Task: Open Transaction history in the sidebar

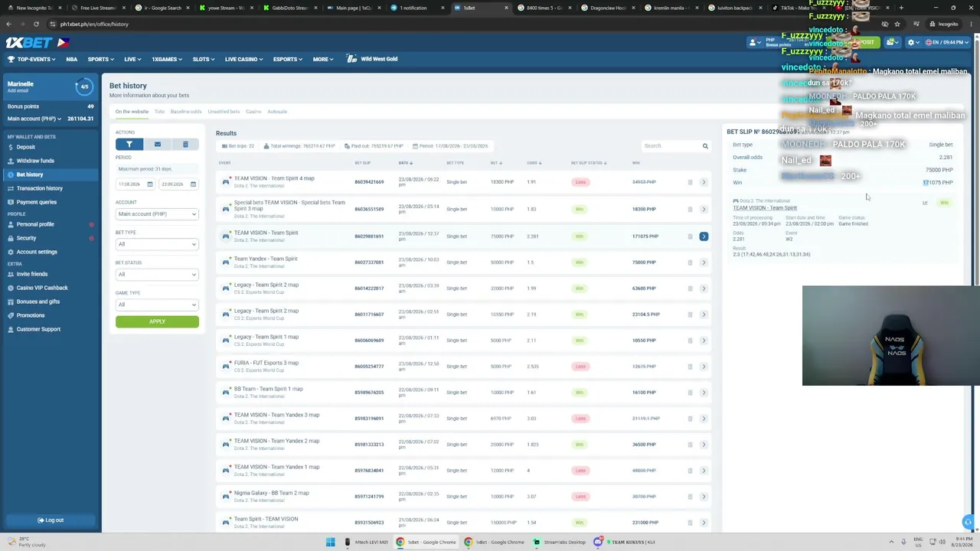Action: click(40, 188)
